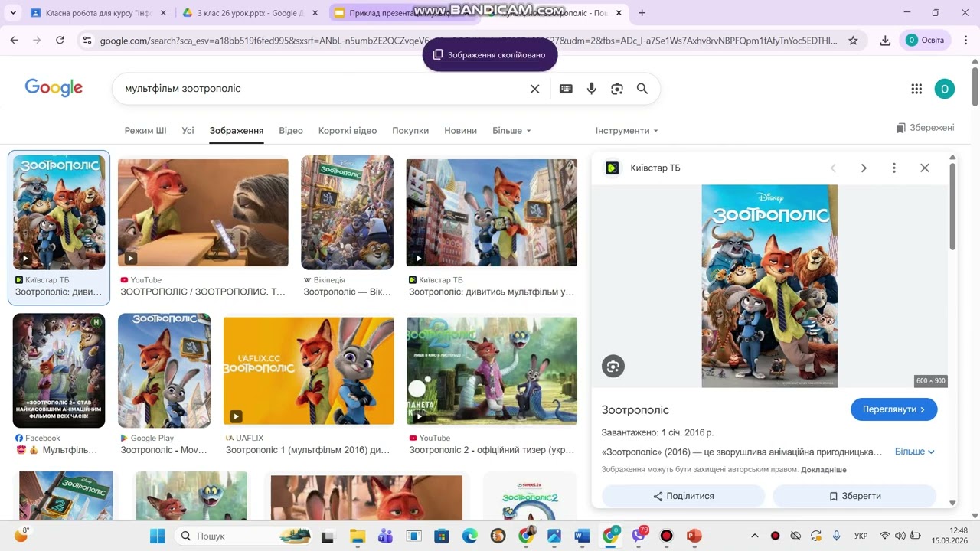980x551 pixels.
Task: Switch to the 'Новини' results tab
Action: tap(461, 131)
